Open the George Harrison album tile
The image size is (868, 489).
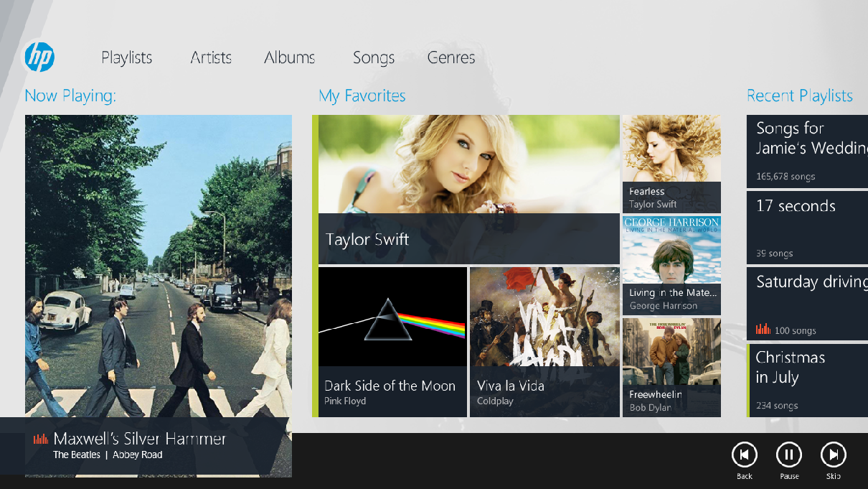click(x=671, y=265)
